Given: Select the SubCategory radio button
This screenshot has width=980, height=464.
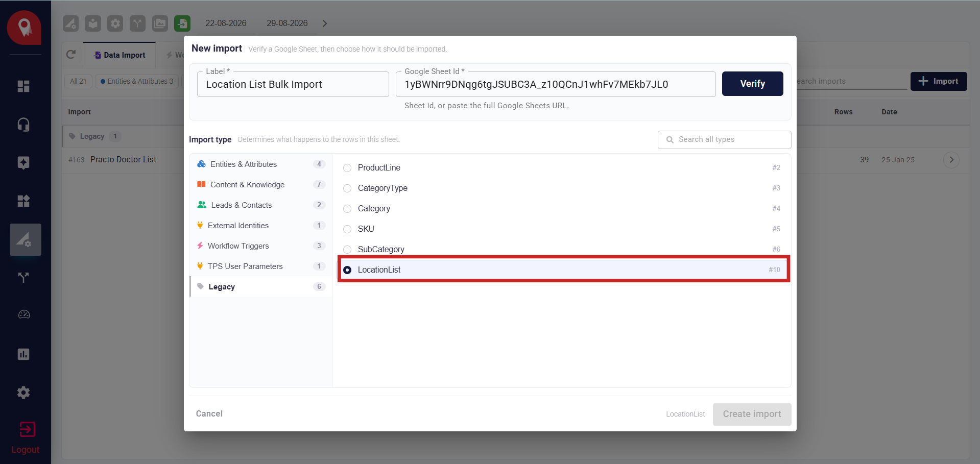Looking at the screenshot, I should 347,250.
